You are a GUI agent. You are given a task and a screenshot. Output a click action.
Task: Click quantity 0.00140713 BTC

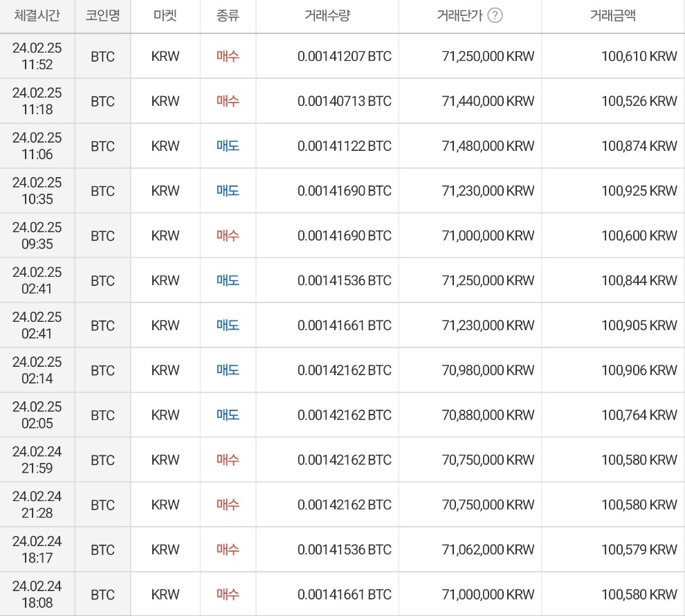pyautogui.click(x=345, y=101)
